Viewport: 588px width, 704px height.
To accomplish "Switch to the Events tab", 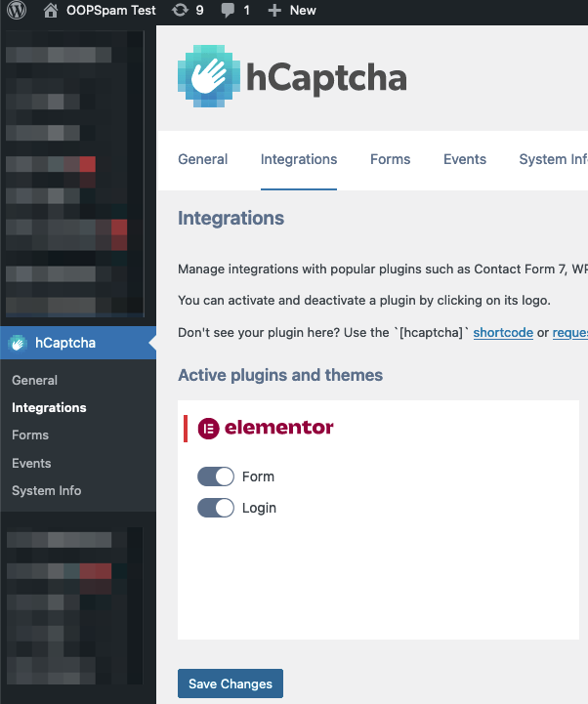I will point(465,159).
